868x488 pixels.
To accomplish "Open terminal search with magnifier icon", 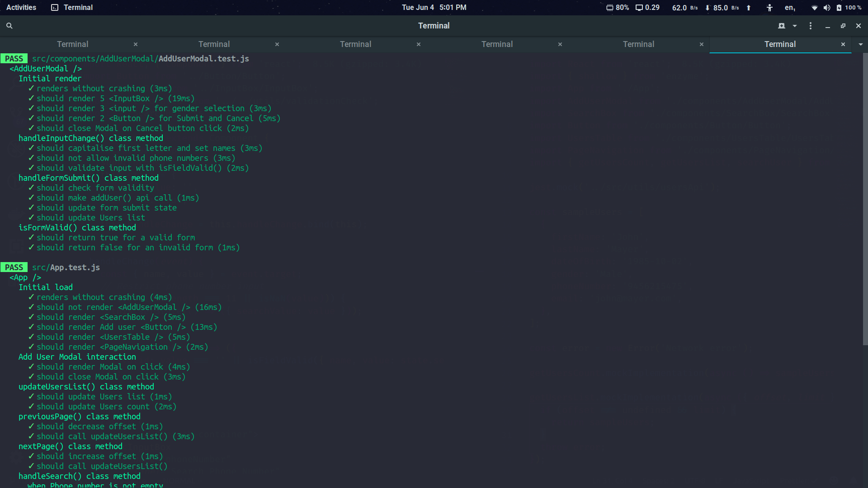I will point(9,26).
